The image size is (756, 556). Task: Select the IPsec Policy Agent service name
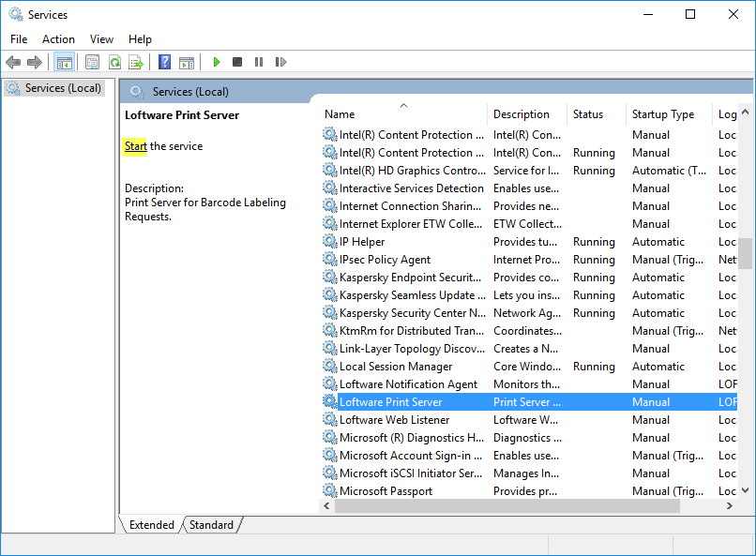pos(385,259)
